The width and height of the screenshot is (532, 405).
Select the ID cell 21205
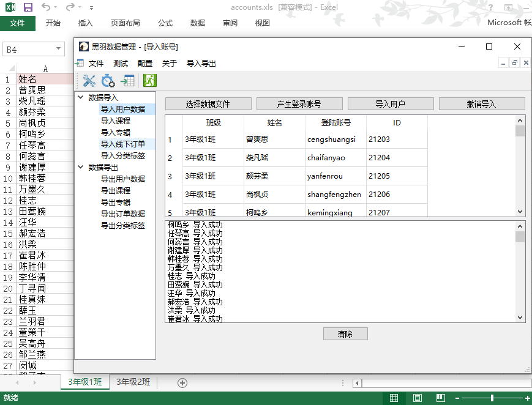(x=397, y=176)
